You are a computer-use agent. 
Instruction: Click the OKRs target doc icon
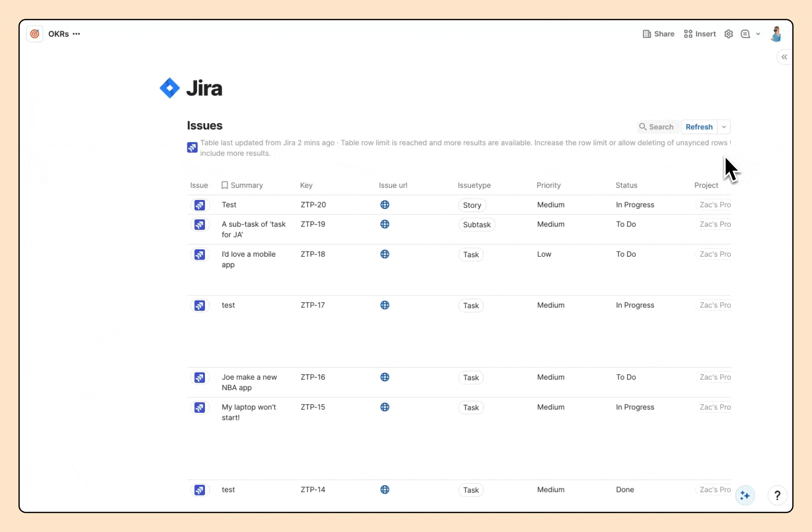[x=34, y=34]
